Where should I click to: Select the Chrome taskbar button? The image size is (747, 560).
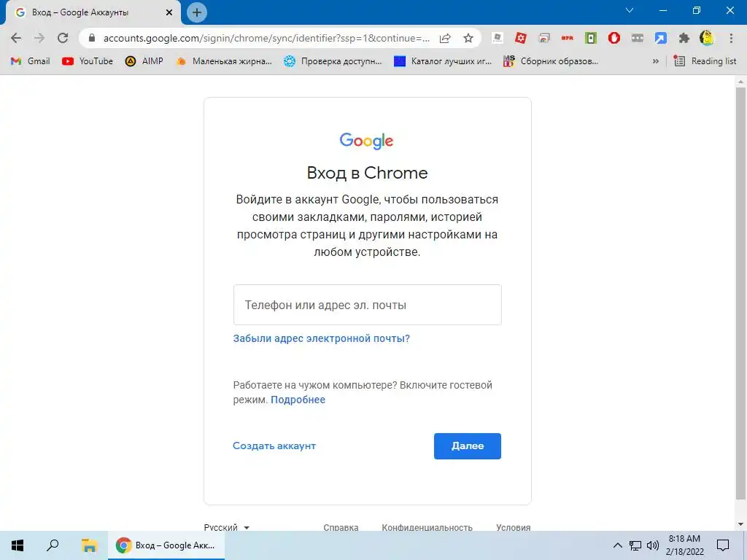tap(166, 545)
